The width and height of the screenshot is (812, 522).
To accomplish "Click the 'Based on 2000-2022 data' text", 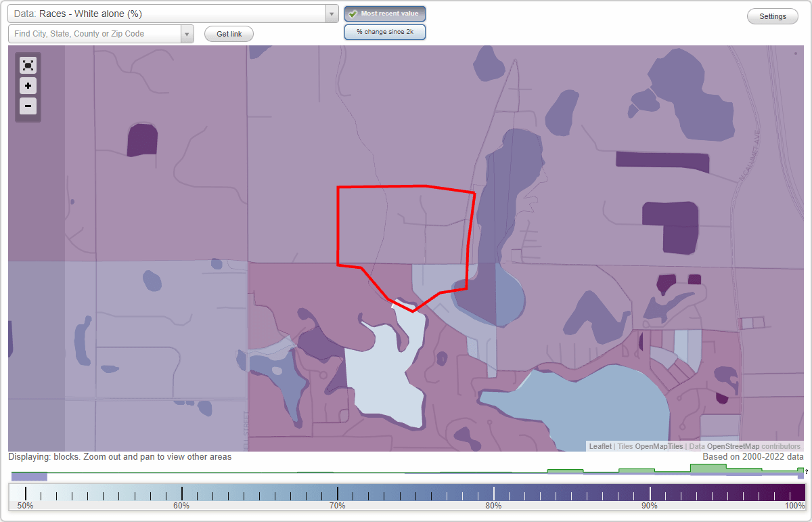I will point(752,457).
